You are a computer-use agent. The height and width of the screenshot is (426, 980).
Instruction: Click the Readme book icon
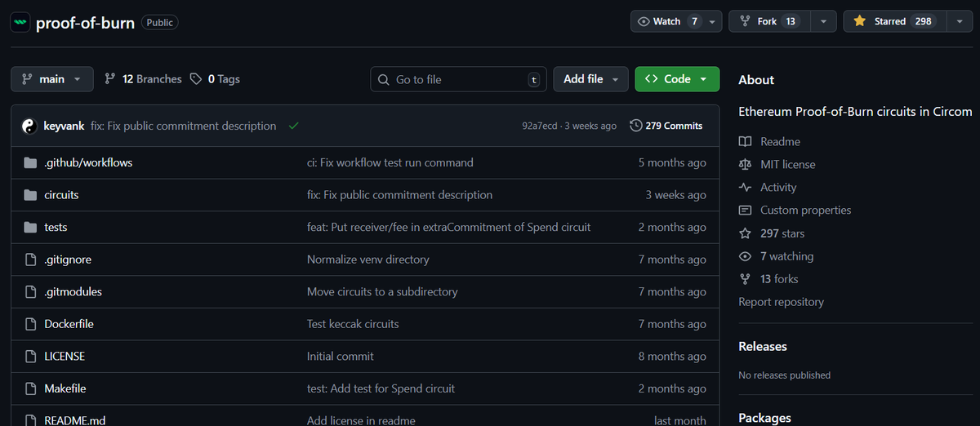pos(745,141)
